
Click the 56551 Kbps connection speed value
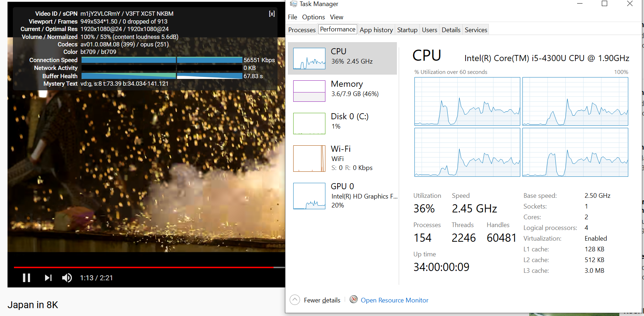coord(259,60)
